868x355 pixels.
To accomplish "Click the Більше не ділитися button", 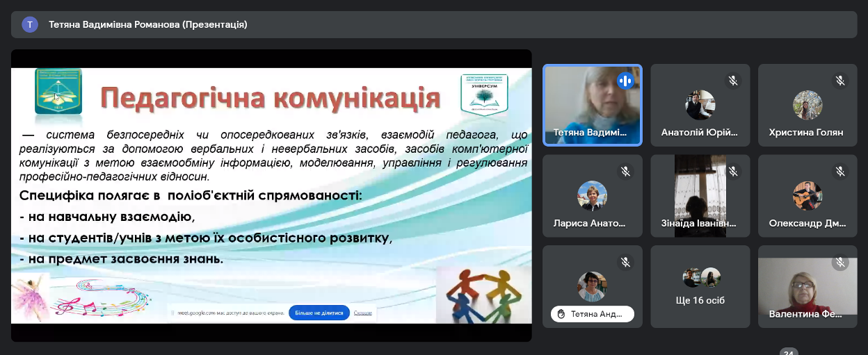I will click(x=319, y=313).
